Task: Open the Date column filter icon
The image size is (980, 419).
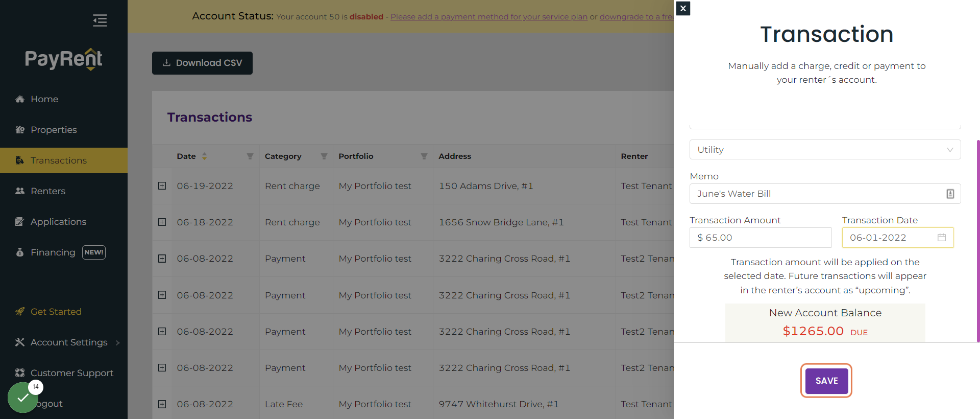Action: (x=250, y=156)
